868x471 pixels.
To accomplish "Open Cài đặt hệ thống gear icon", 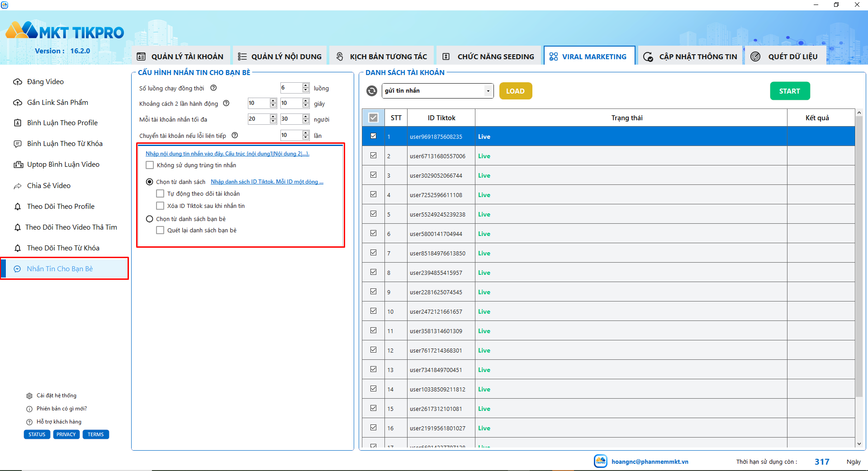I will click(29, 396).
